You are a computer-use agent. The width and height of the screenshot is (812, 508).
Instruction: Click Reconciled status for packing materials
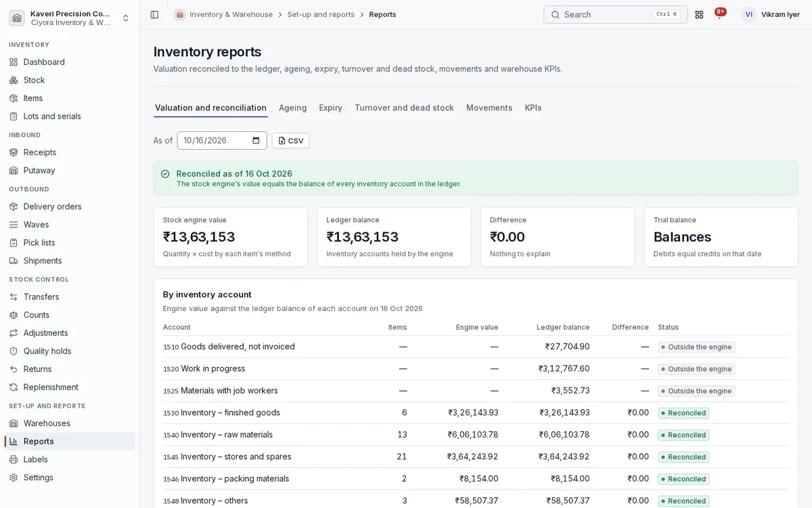683,479
